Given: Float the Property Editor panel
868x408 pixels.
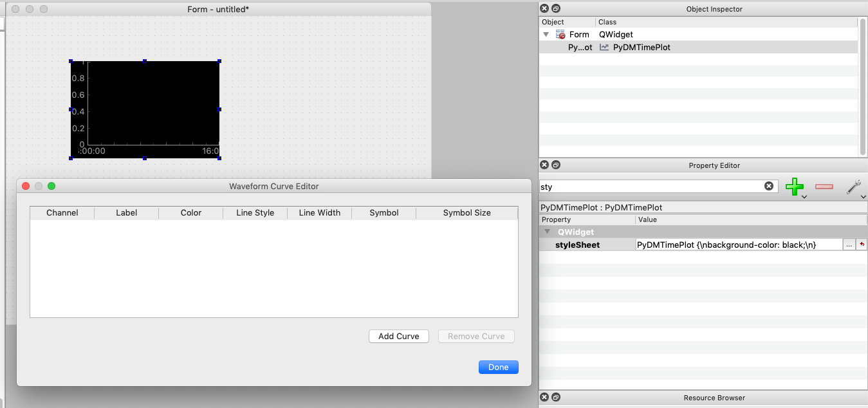Looking at the screenshot, I should click(x=556, y=165).
